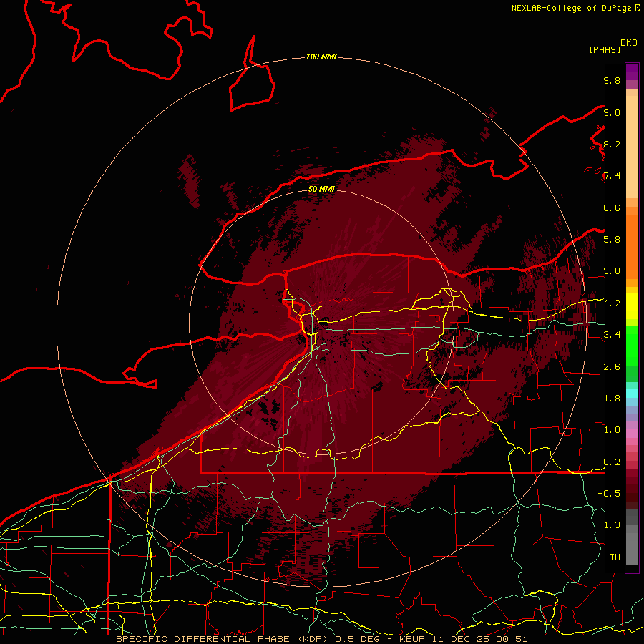Click the 4.2 color scale value
Screen dimensions: 644x644
612,303
